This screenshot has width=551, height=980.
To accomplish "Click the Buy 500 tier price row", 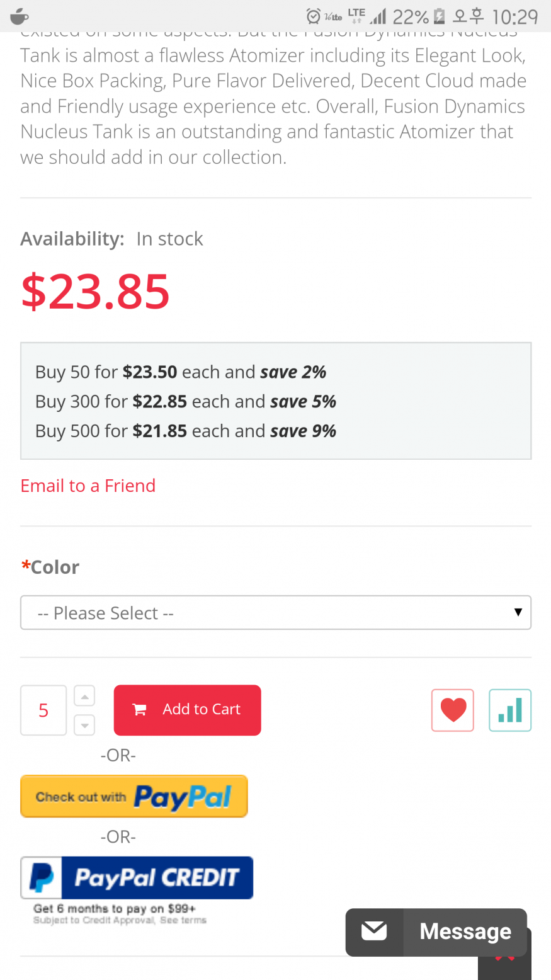I will coord(186,431).
